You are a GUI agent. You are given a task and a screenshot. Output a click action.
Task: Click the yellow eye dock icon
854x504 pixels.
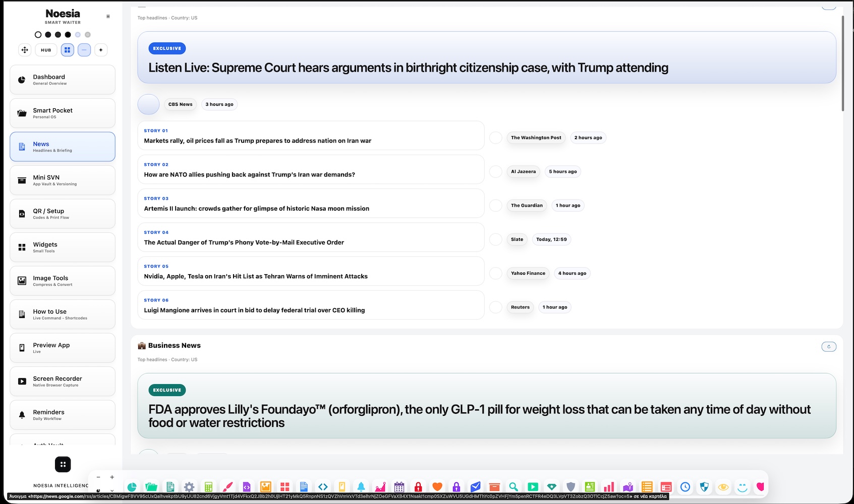723,487
